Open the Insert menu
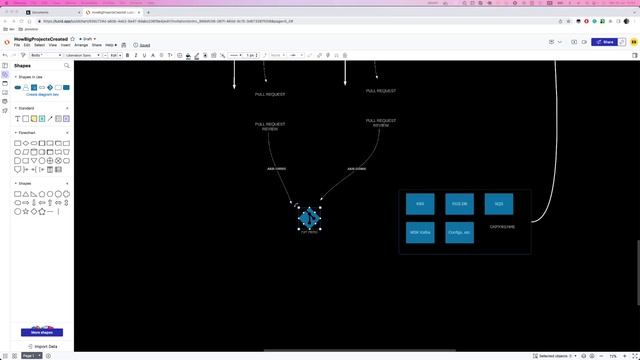The height and width of the screenshot is (360, 640). 65,45
